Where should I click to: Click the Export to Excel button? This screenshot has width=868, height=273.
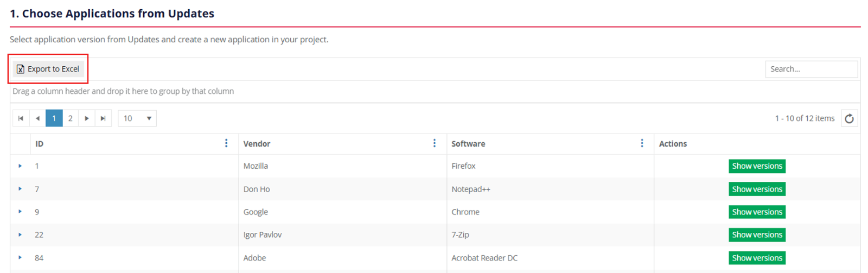coord(48,69)
